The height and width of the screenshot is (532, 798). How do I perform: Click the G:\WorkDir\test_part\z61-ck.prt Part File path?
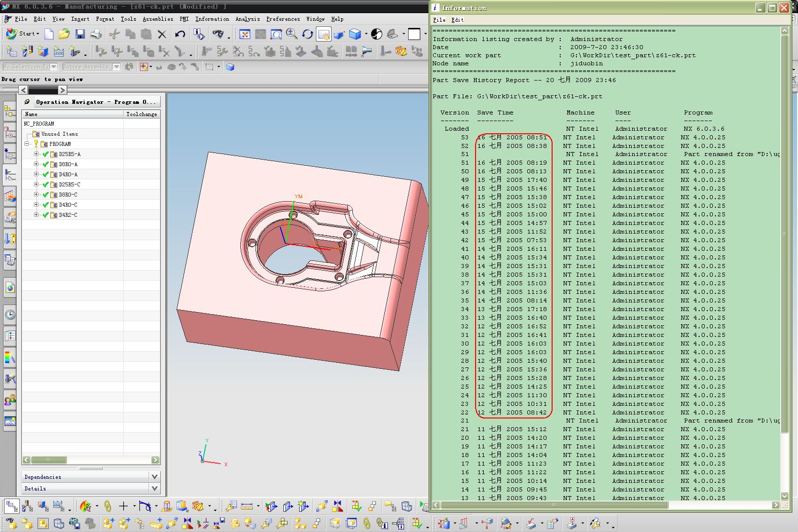click(539, 96)
